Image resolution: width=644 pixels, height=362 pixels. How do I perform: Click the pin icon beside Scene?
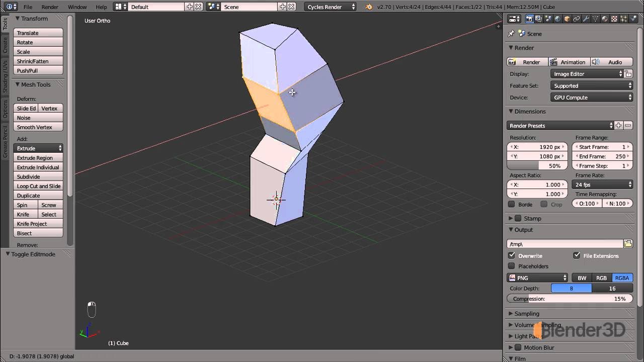click(511, 34)
